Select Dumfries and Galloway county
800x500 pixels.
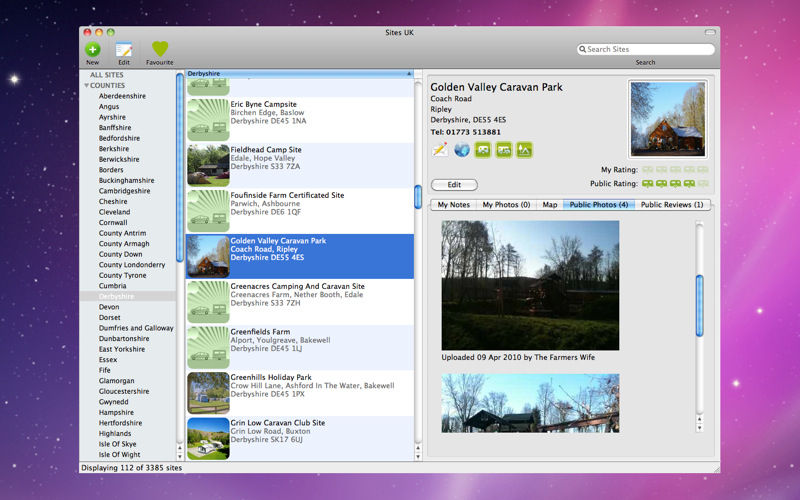coord(136,328)
